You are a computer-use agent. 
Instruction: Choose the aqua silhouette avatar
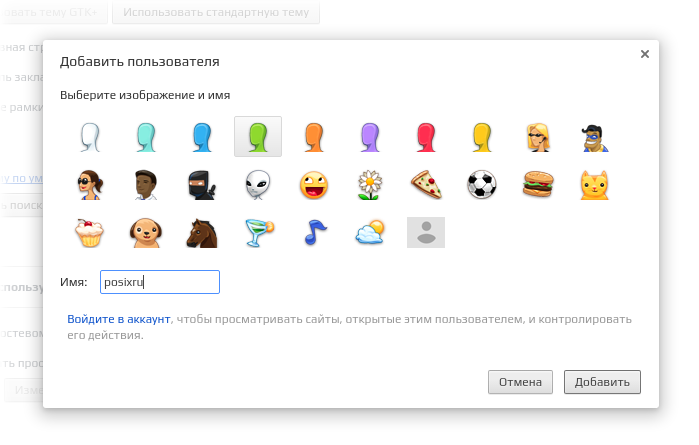pyautogui.click(x=146, y=137)
